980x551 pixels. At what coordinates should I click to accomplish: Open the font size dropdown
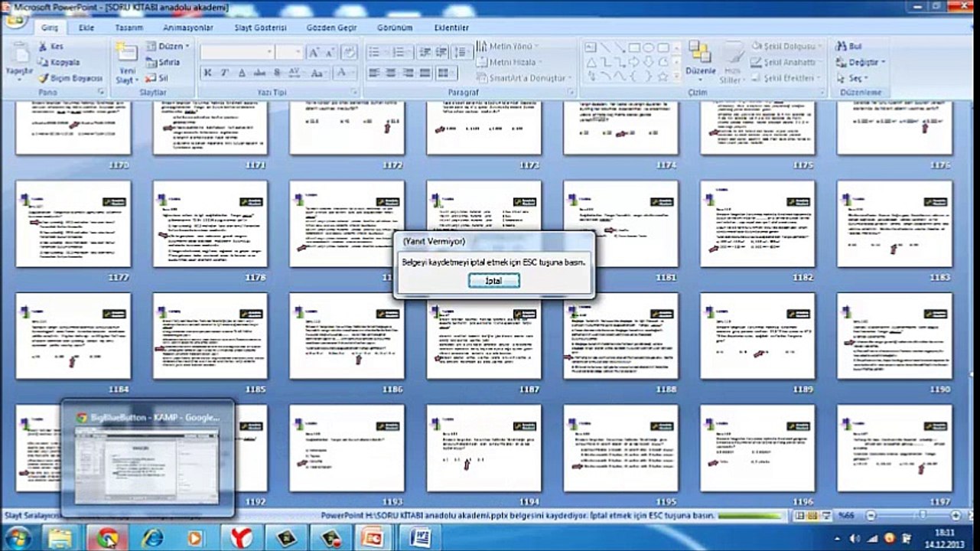(300, 52)
